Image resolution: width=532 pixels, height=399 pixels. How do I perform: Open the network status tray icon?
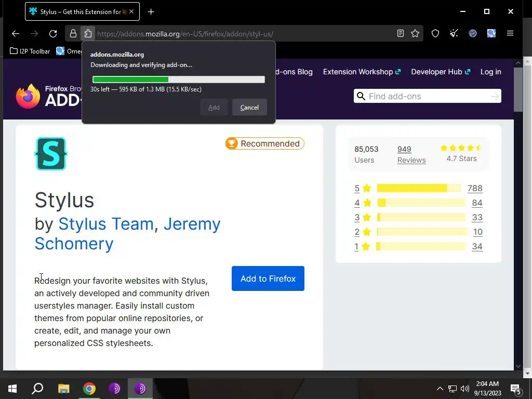[x=453, y=389]
